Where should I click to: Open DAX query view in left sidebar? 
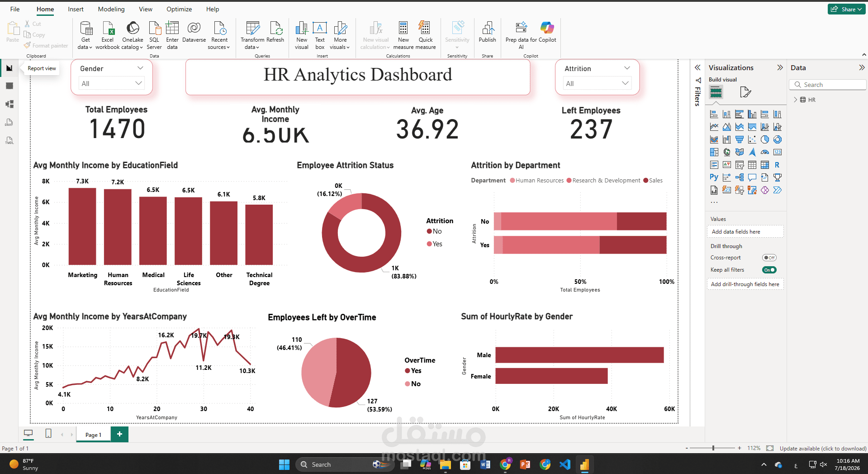(9, 122)
